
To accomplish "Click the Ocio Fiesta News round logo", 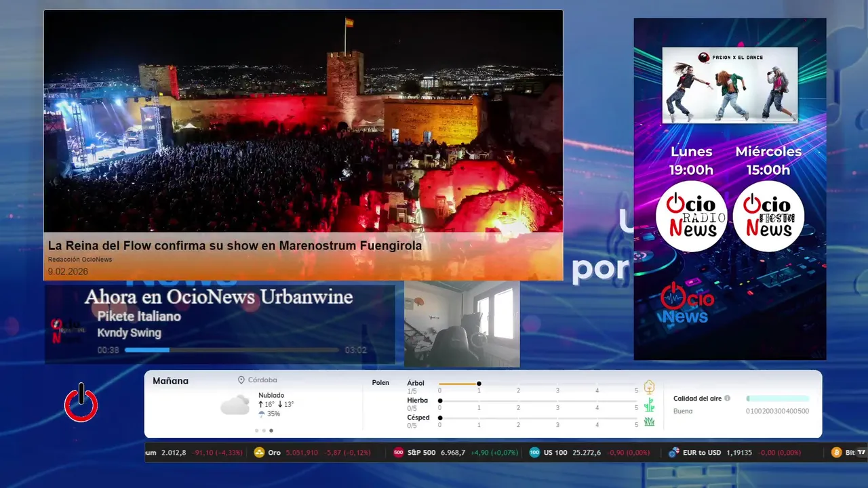I will [768, 216].
